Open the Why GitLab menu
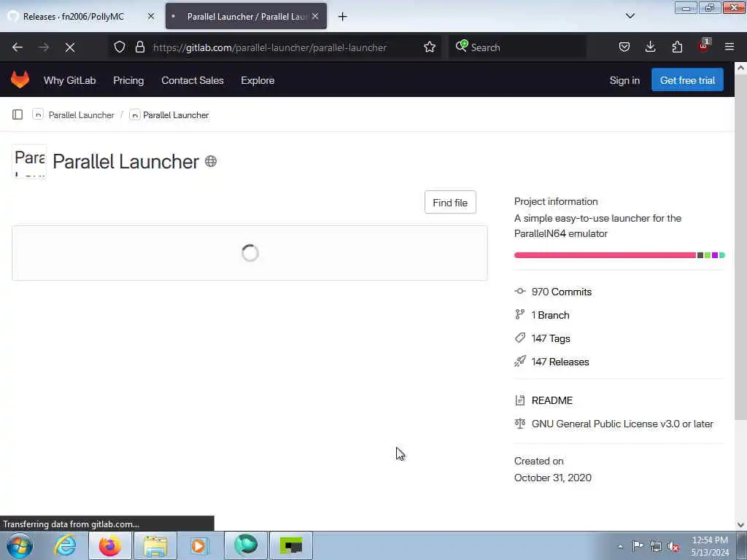The height and width of the screenshot is (560, 747). 69,80
